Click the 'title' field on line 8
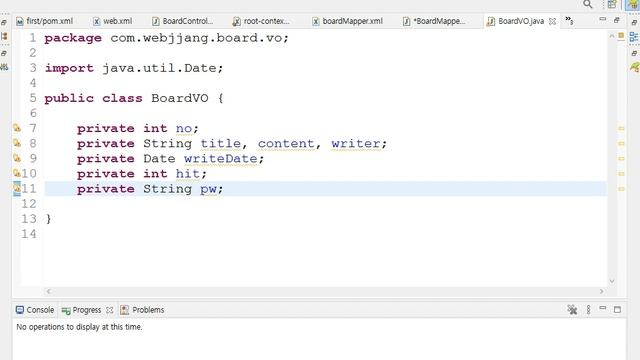 coord(220,144)
